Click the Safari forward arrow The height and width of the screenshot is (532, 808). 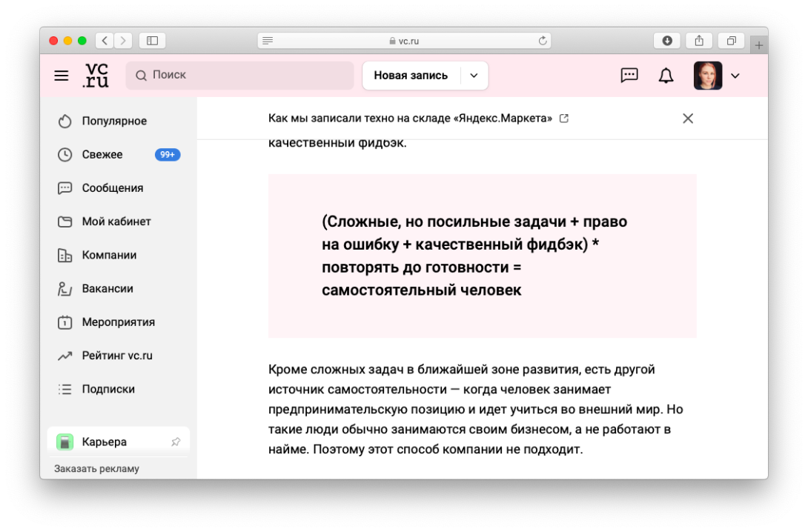123,41
